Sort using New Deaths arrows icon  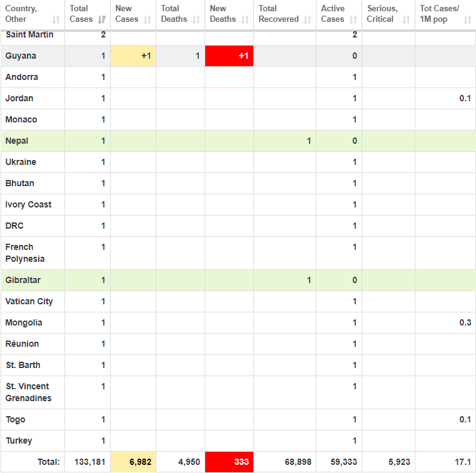(x=245, y=19)
